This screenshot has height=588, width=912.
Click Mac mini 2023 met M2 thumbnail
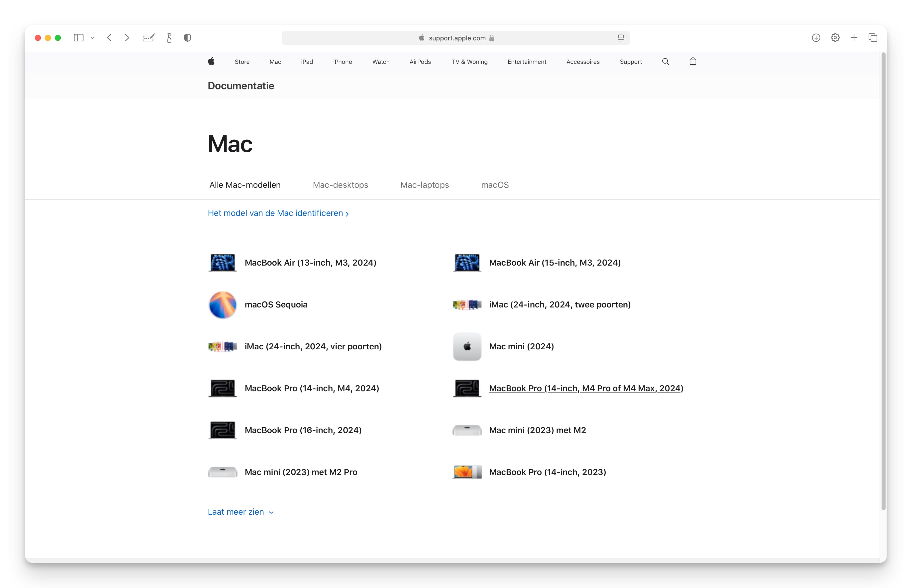point(467,430)
